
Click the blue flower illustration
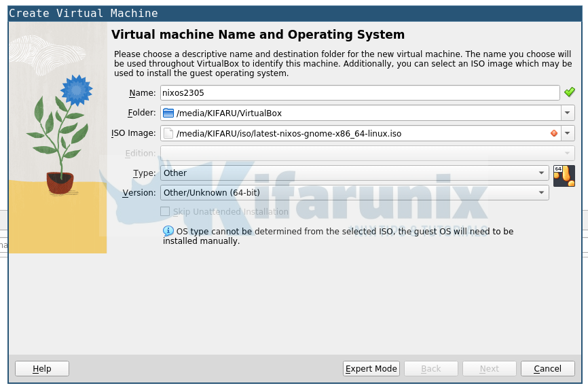tap(77, 90)
